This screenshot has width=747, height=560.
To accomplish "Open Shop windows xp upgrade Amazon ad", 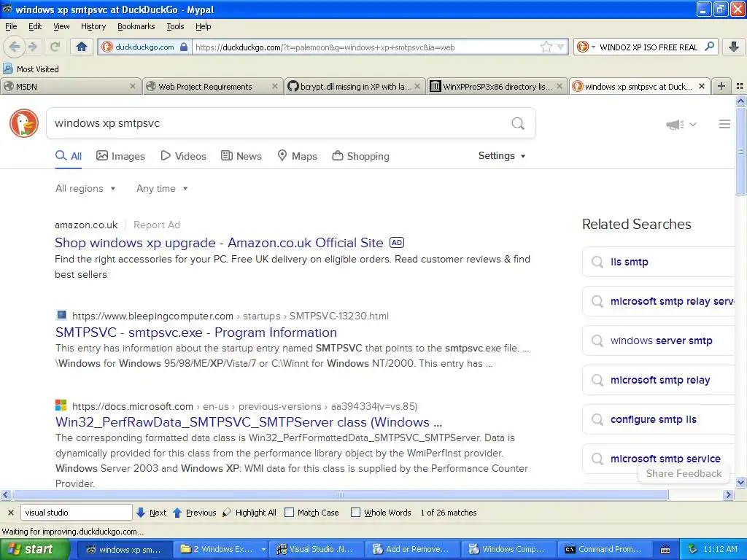I will point(219,243).
